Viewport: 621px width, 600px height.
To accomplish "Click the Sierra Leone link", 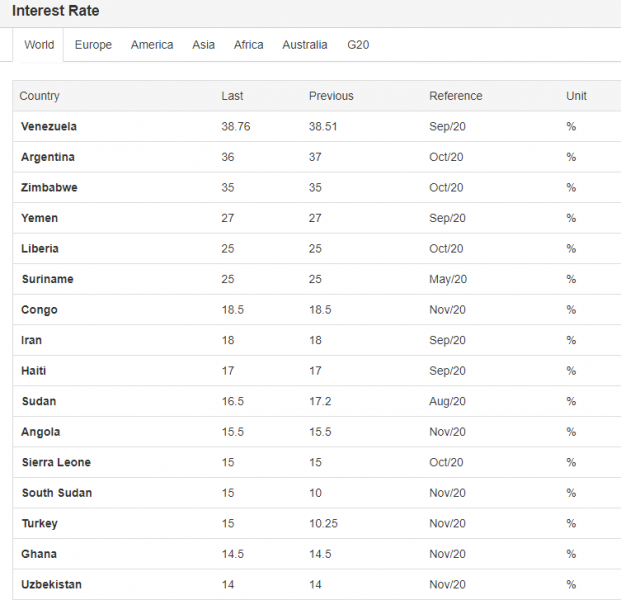I will (x=56, y=462).
